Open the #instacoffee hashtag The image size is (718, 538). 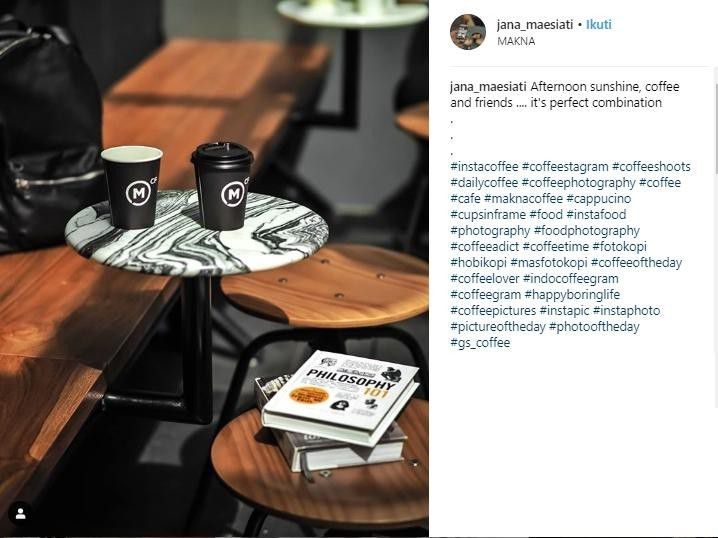(x=484, y=167)
